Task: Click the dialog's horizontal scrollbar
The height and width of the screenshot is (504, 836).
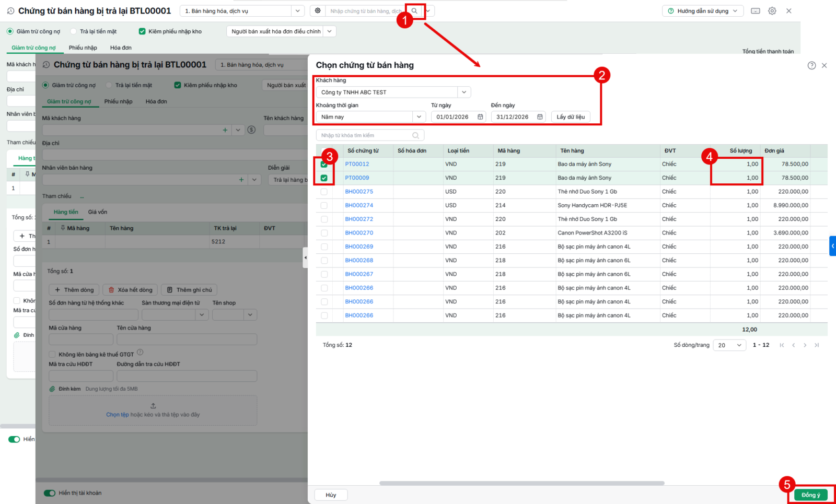Action: (x=522, y=483)
